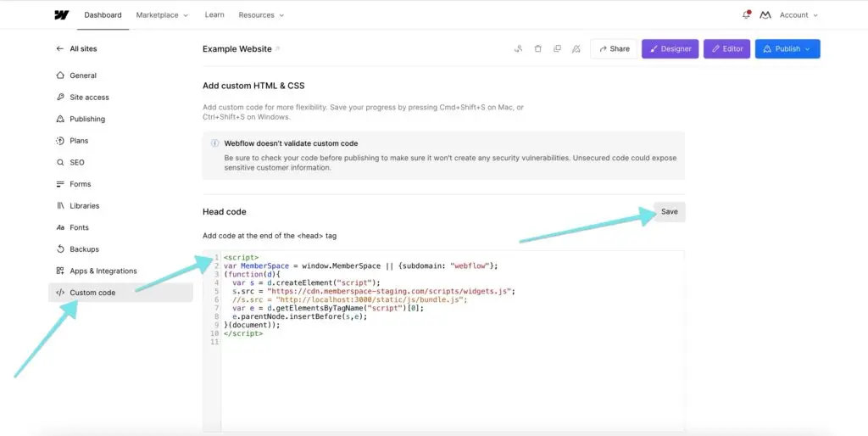Click the Forms icon
Viewport: 868px width, 436px height.
[60, 184]
